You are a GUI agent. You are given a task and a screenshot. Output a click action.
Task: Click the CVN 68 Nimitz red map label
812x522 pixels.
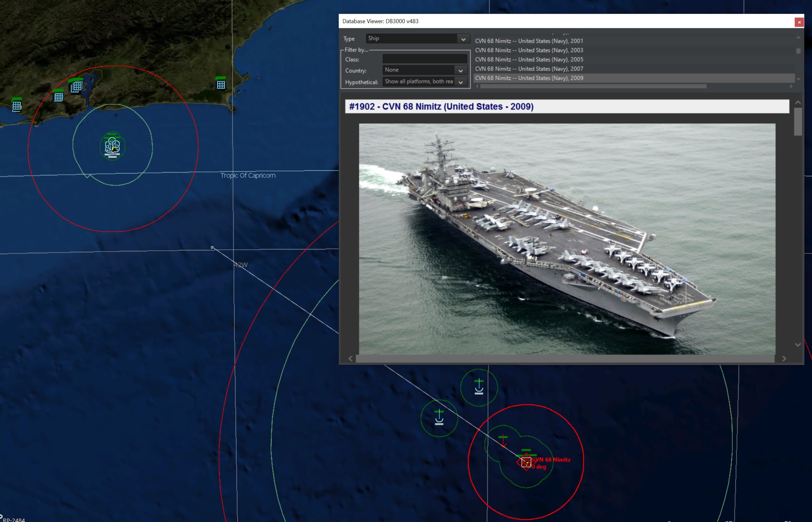[552, 459]
